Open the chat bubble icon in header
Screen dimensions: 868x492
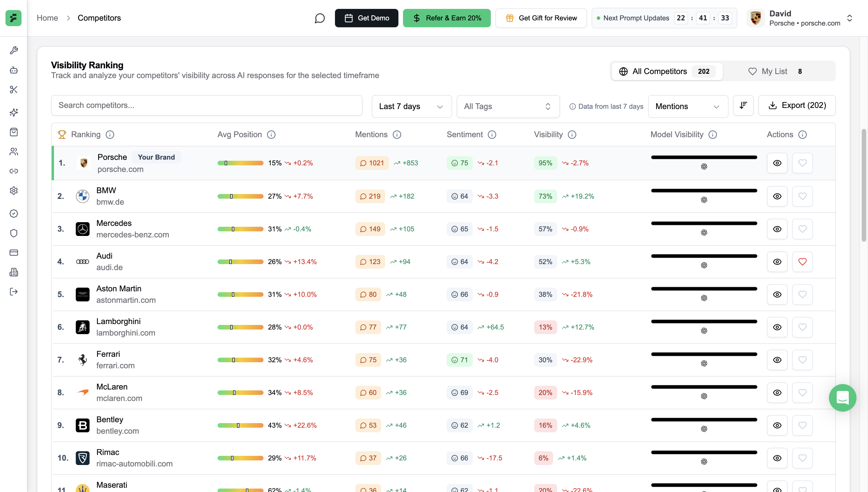click(x=319, y=18)
